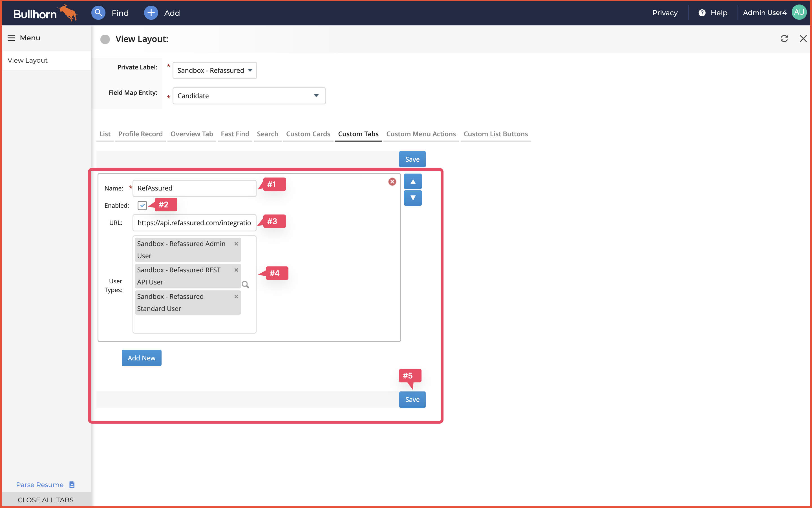Click the Sandbox - Refassured Admin User chip
This screenshot has width=812, height=508.
pos(188,250)
